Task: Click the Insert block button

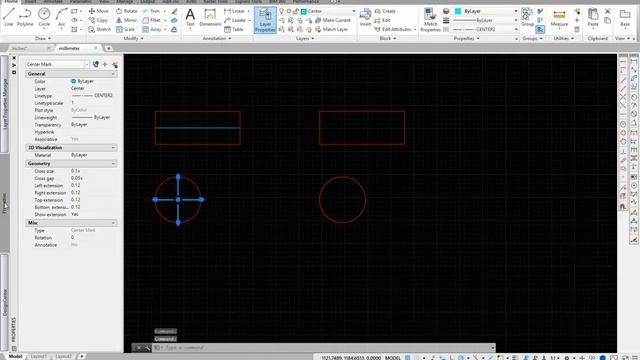Action: (365, 18)
